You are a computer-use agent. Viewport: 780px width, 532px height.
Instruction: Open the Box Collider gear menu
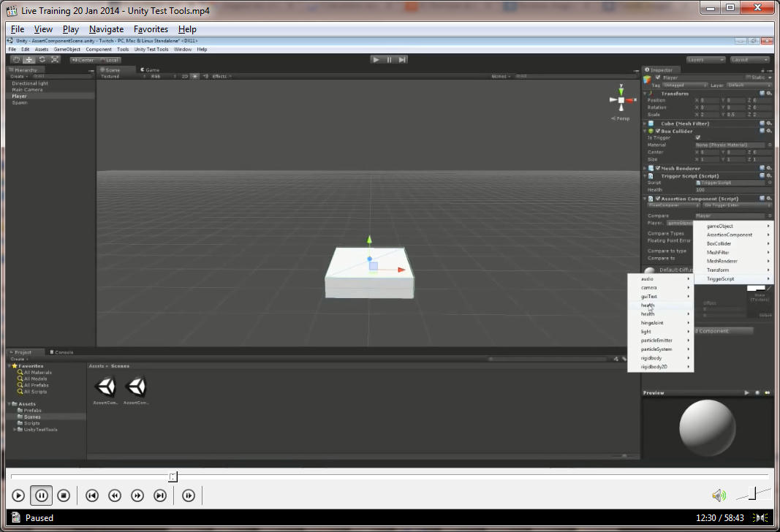(x=769, y=131)
